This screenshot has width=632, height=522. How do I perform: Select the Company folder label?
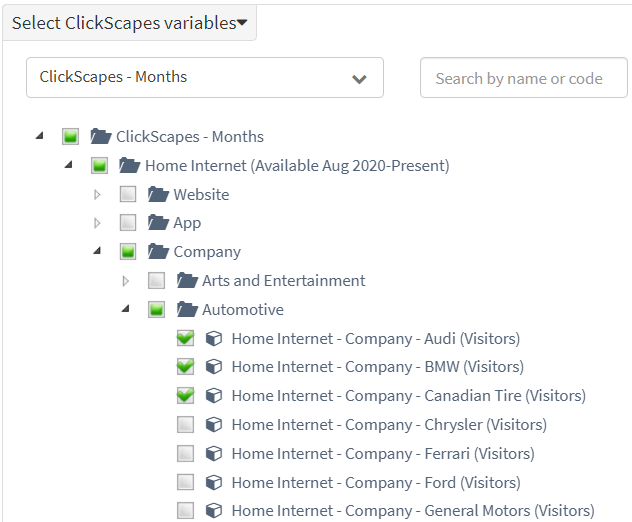tap(207, 252)
